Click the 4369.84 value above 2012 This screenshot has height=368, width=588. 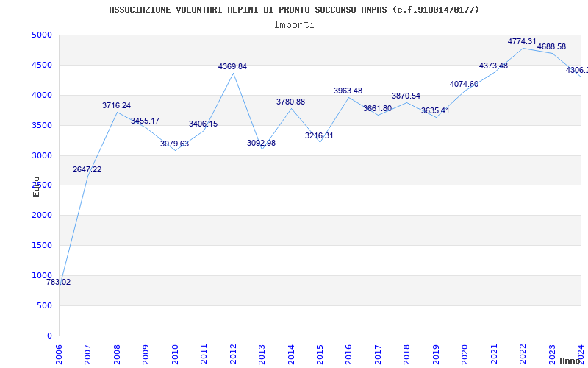coord(232,66)
